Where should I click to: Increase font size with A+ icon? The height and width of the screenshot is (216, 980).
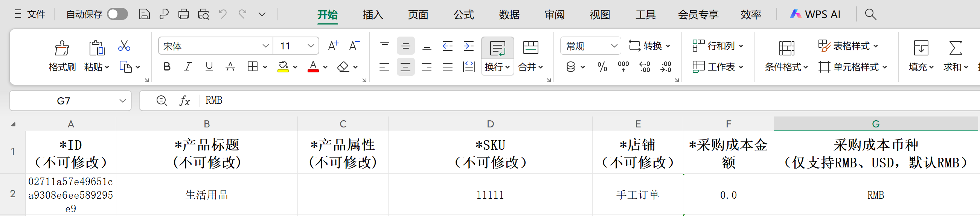[333, 46]
